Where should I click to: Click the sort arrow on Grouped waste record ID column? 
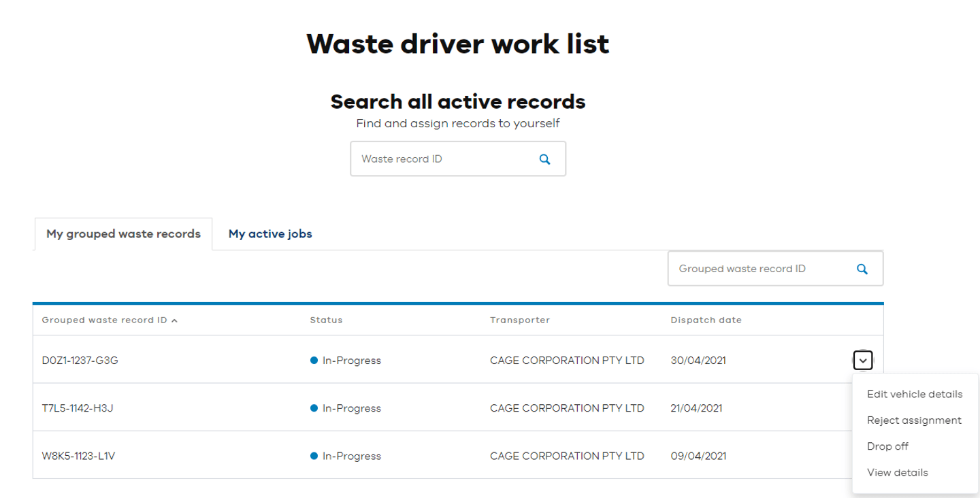pos(175,320)
